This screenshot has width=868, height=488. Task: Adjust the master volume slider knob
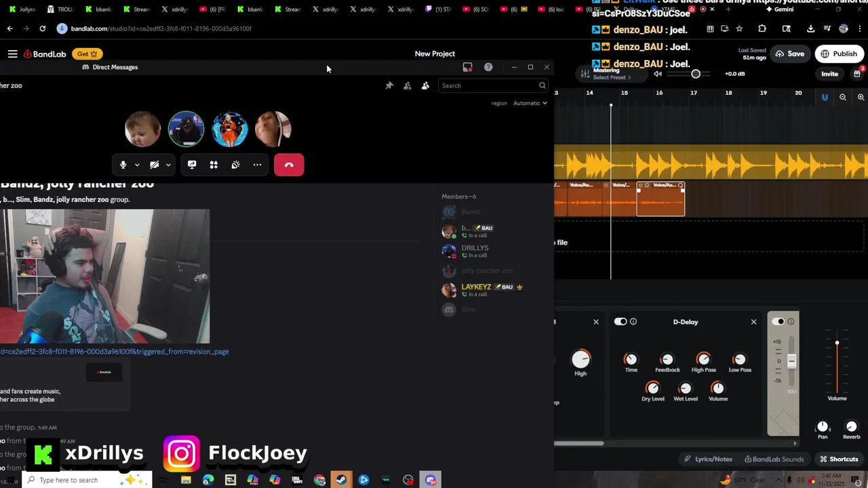coord(696,74)
